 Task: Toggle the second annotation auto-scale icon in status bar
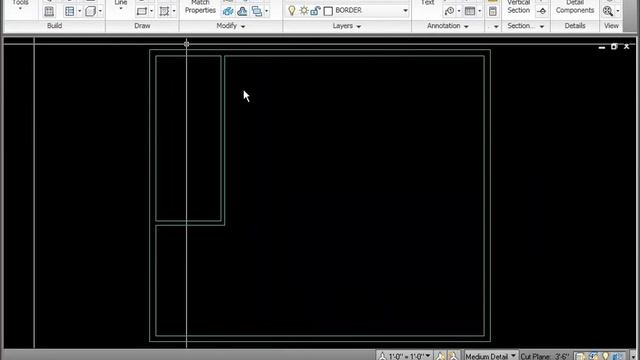[x=453, y=356]
